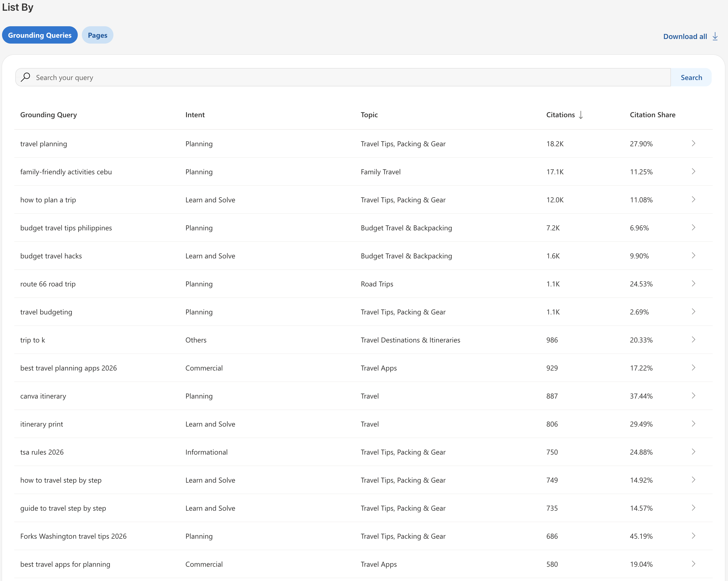Switch to the Pages tab
The image size is (728, 581).
point(98,35)
